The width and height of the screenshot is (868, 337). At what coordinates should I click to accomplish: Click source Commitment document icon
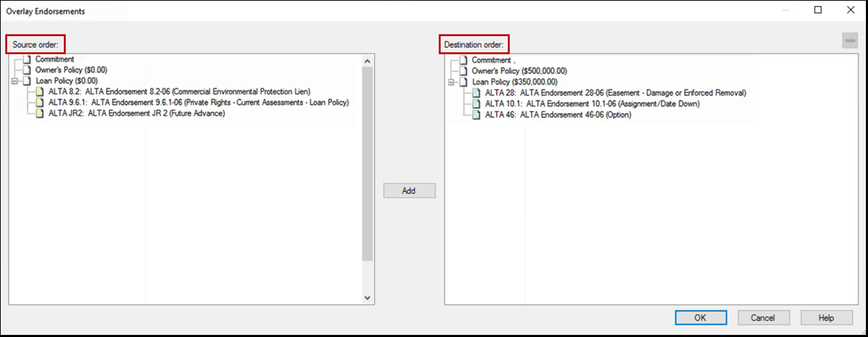(x=28, y=59)
